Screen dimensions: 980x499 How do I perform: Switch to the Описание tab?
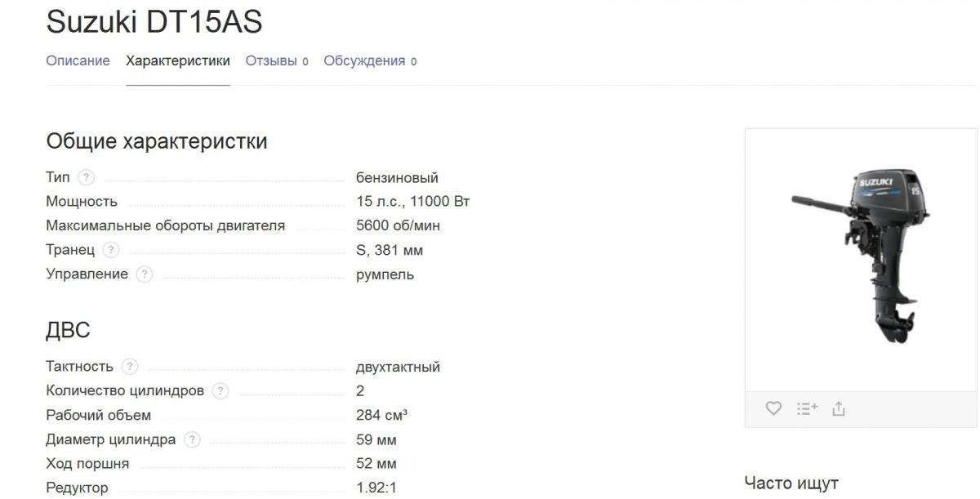tap(78, 61)
